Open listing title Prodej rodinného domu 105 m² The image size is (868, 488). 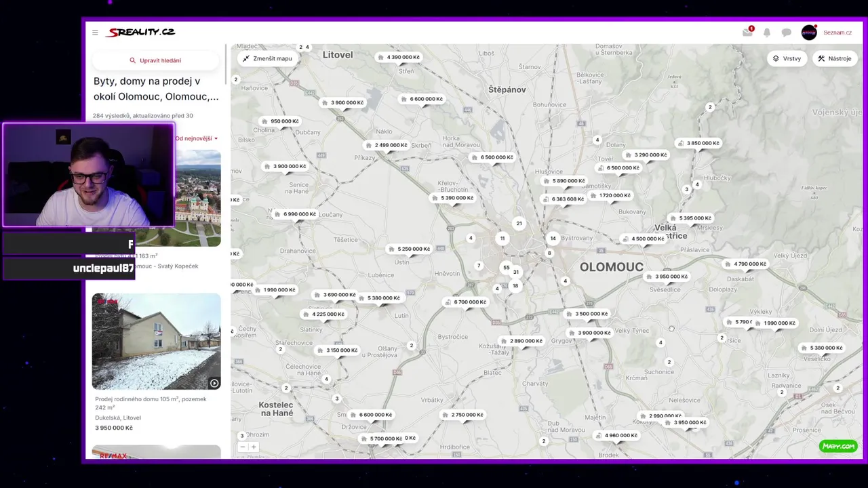tap(151, 403)
